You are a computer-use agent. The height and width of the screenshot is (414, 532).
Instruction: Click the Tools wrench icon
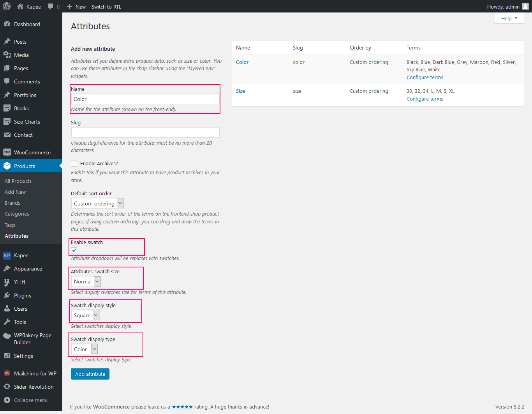click(7, 322)
